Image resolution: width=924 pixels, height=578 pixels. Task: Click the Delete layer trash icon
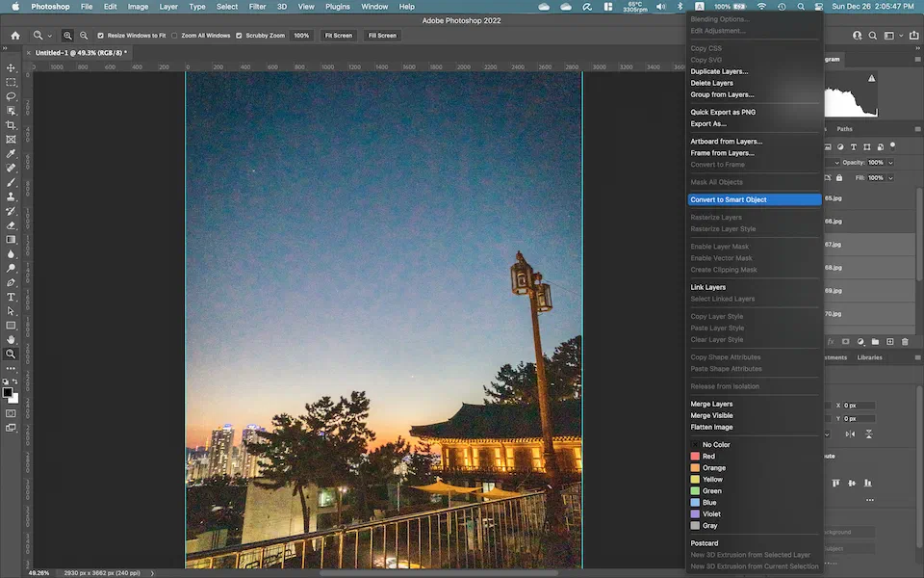(x=905, y=341)
